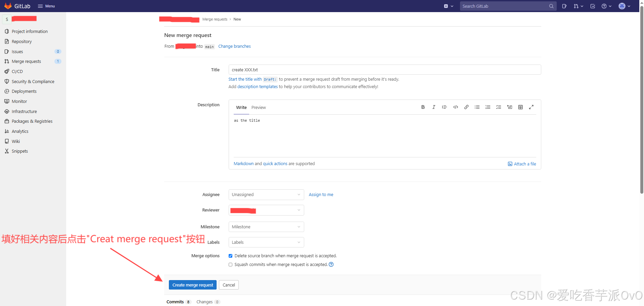The width and height of the screenshot is (644, 306).
Task: Open Issues icon in top navbar
Action: tap(564, 6)
